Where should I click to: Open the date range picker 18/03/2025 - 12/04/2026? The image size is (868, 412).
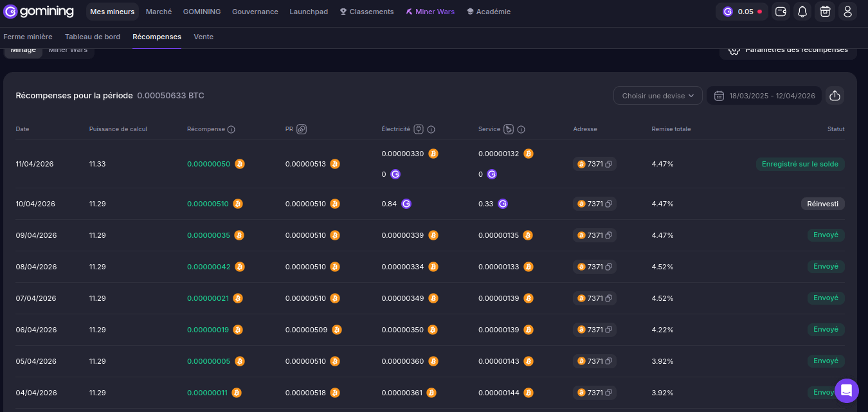(764, 96)
